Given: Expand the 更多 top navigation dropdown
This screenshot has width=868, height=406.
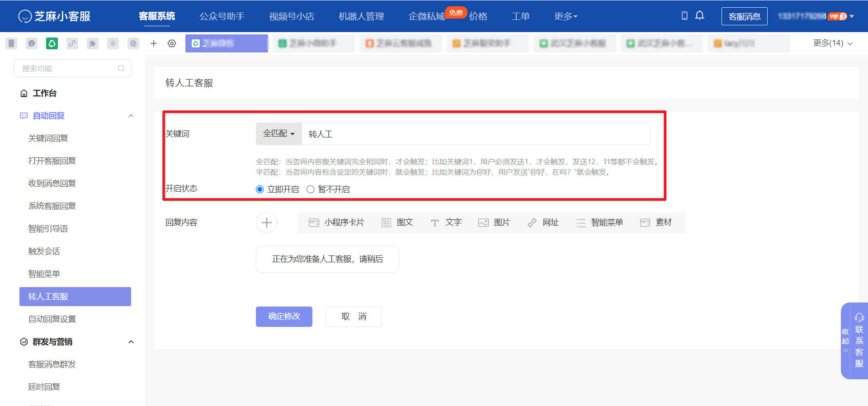Looking at the screenshot, I should tap(566, 16).
